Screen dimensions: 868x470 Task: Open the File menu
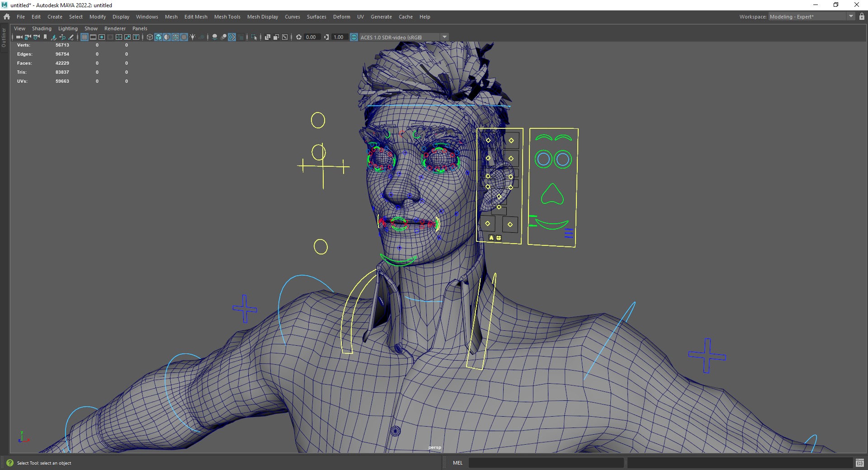click(x=21, y=17)
